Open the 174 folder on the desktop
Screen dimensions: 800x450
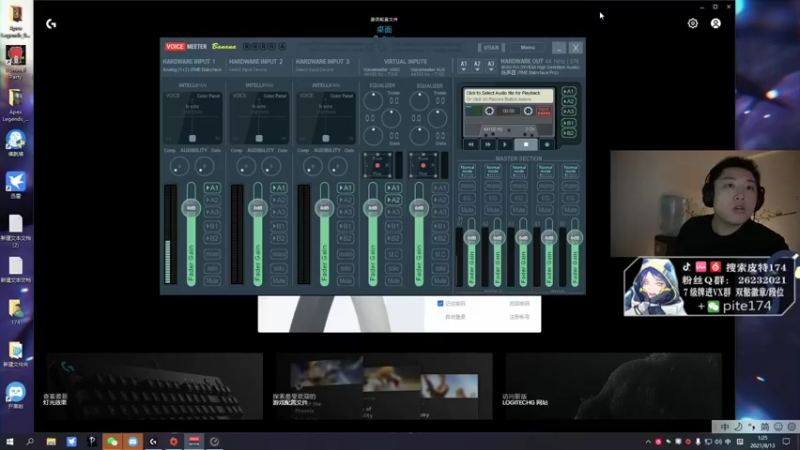click(15, 312)
